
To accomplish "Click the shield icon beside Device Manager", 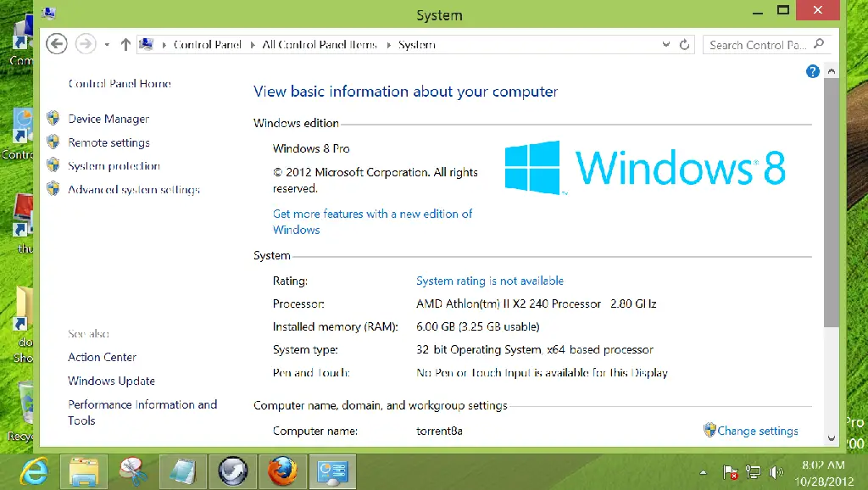I will pyautogui.click(x=53, y=118).
